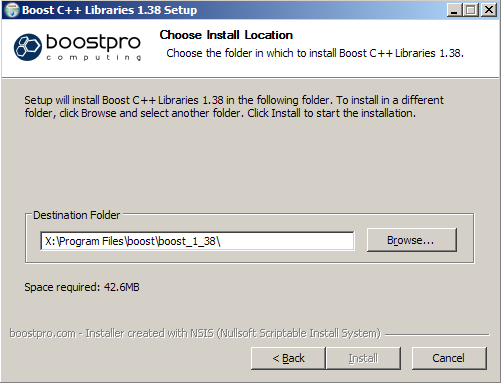Click the 'Choose Install Location' heading
501x383 pixels.
[x=226, y=35]
